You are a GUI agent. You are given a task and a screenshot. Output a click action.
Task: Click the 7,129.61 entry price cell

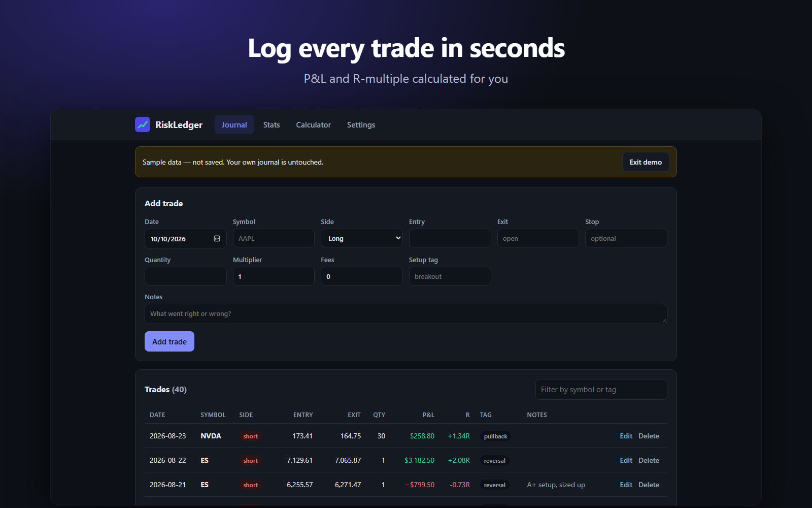click(x=300, y=460)
